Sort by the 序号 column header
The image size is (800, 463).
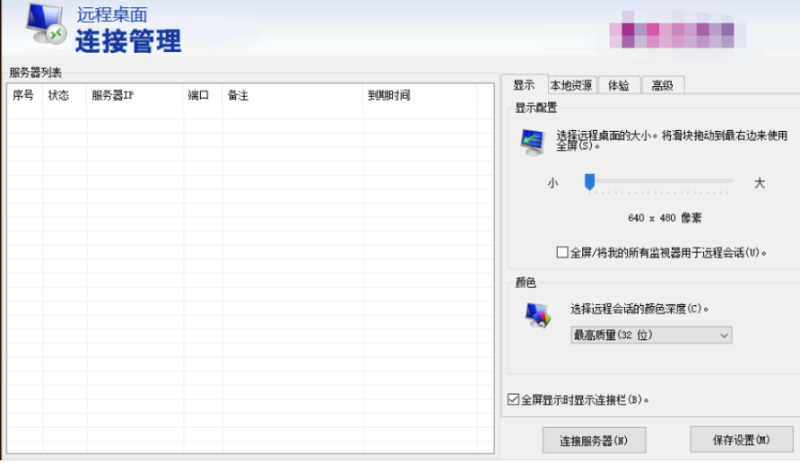click(24, 96)
